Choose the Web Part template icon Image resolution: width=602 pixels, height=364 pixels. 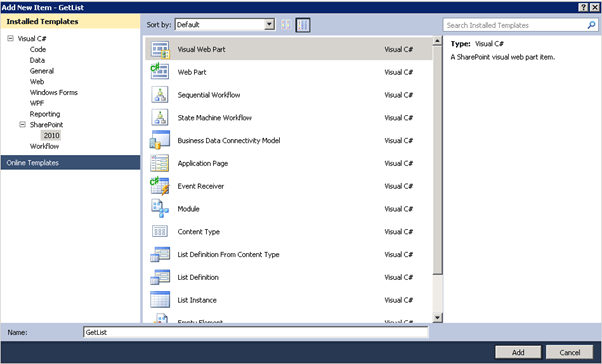click(160, 72)
